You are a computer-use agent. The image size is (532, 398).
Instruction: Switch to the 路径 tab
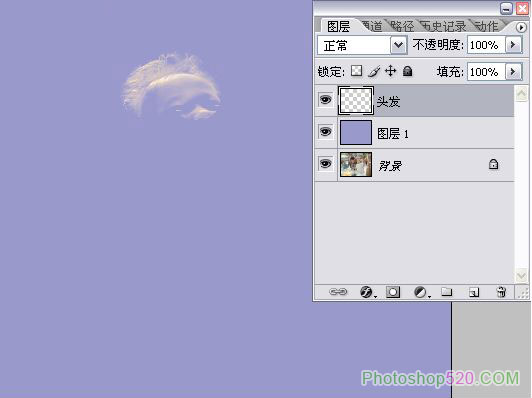402,26
